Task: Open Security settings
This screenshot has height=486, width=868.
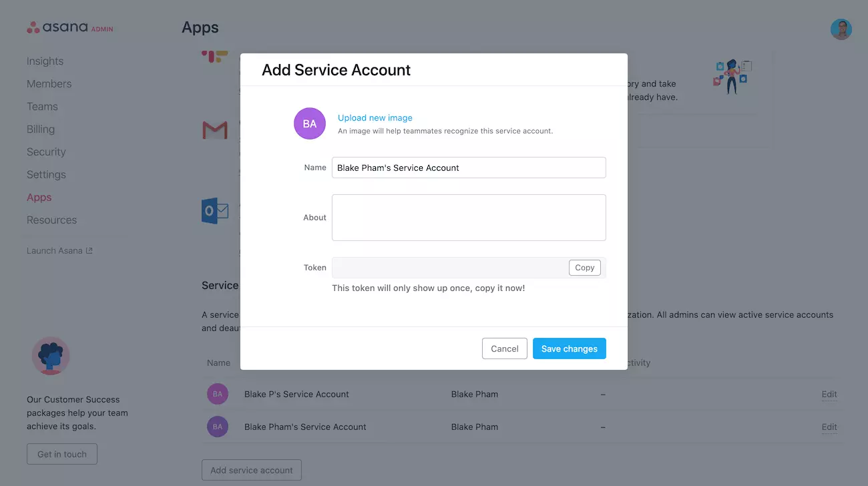Action: (46, 152)
